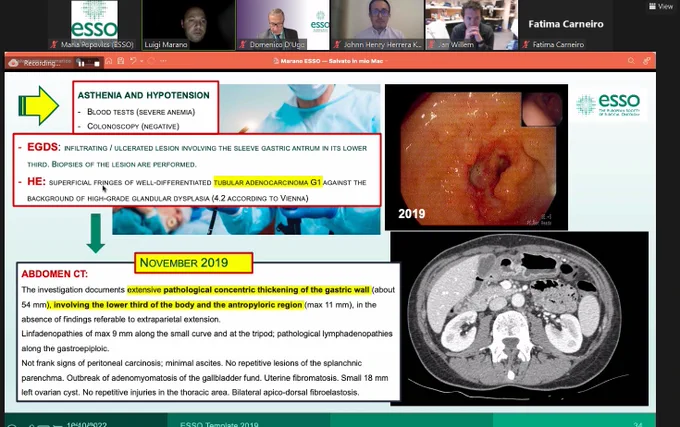Click highlighted 'pathological concentric thickening of the gastric wall'

pyautogui.click(x=267, y=290)
